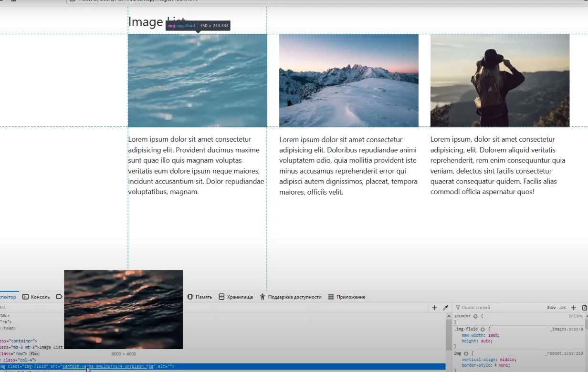Click the Image List page heading
This screenshot has width=588, height=372.
coord(157,22)
